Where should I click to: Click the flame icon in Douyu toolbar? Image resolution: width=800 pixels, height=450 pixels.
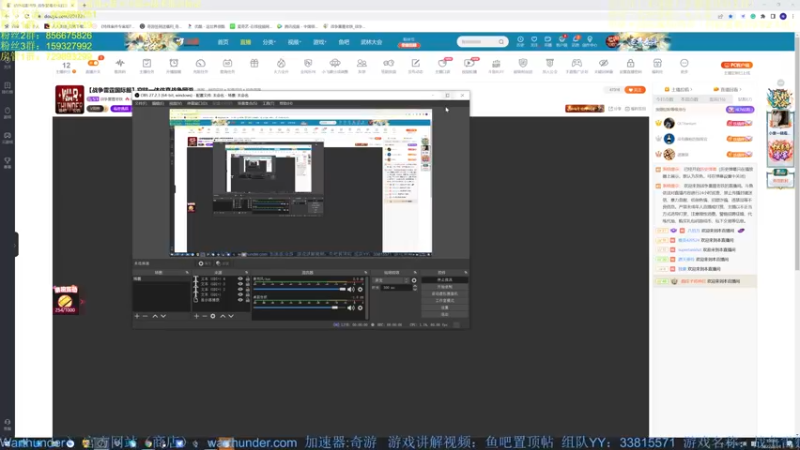281,63
